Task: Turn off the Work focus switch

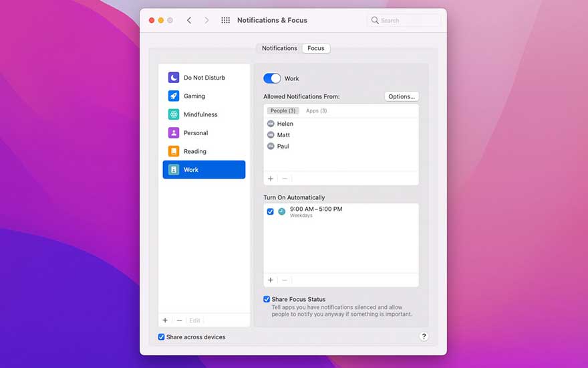Action: (272, 78)
